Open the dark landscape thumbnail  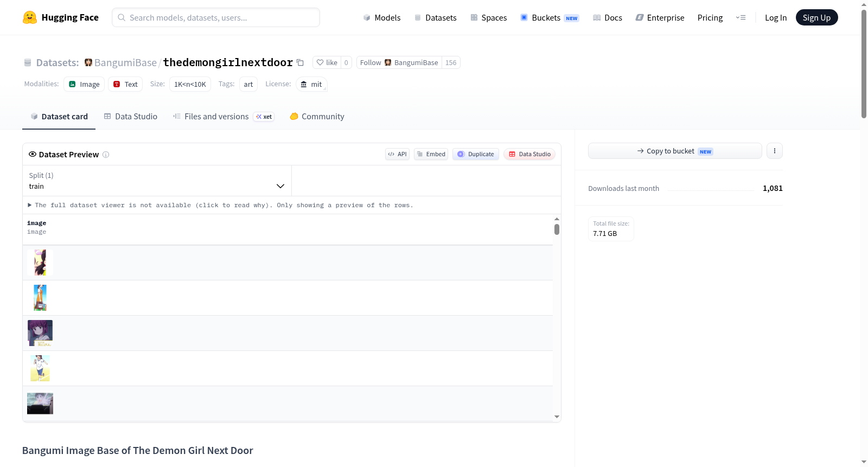pyautogui.click(x=40, y=404)
